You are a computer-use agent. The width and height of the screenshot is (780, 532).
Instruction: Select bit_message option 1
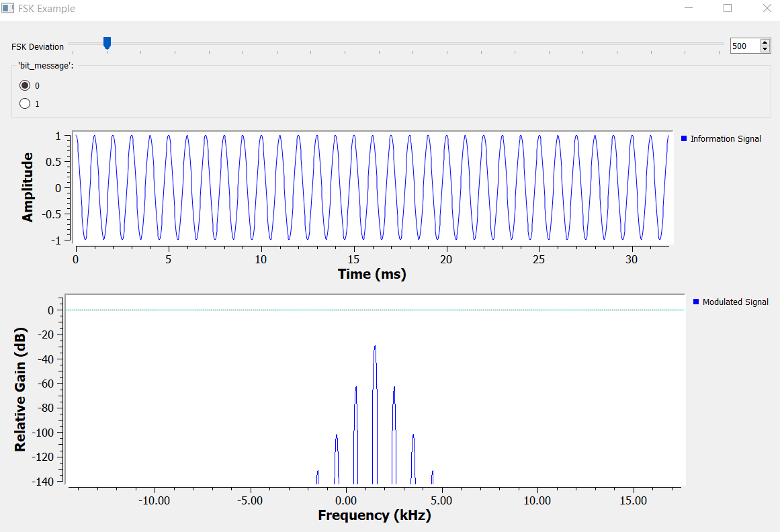(x=26, y=103)
